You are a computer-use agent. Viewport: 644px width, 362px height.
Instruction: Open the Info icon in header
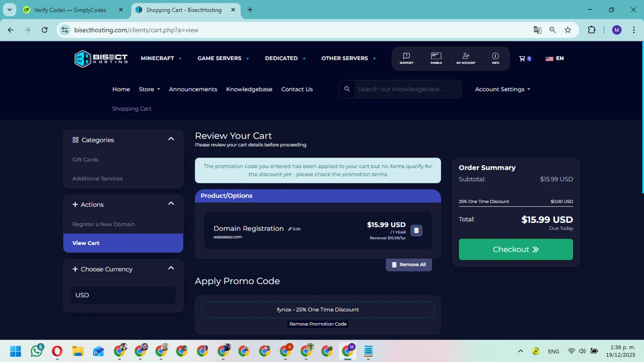(495, 58)
